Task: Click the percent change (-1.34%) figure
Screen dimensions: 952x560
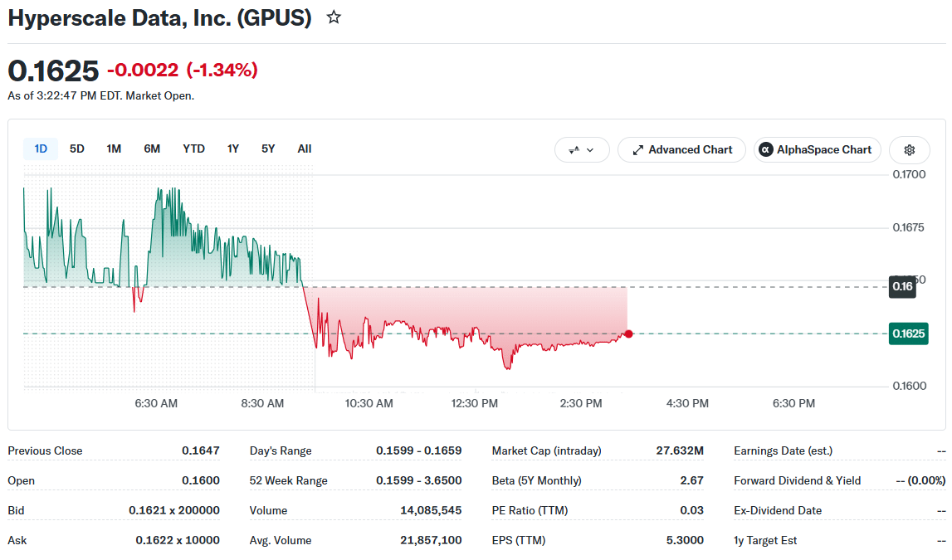Action: point(222,70)
